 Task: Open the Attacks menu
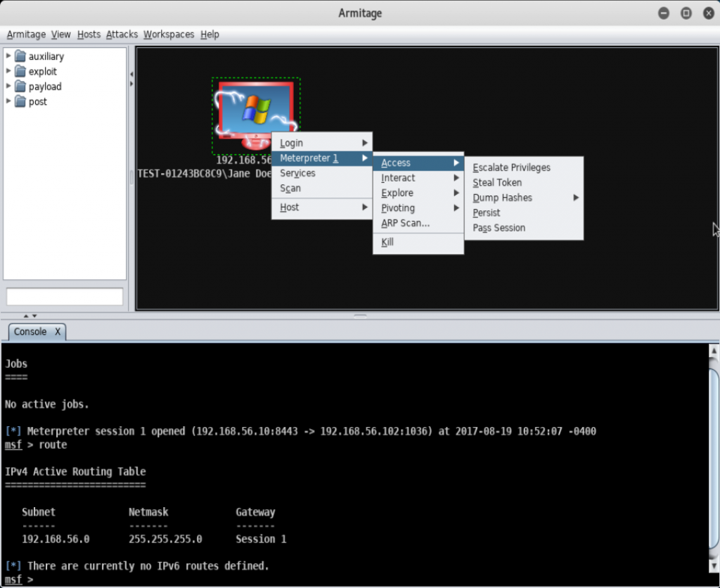pyautogui.click(x=122, y=34)
